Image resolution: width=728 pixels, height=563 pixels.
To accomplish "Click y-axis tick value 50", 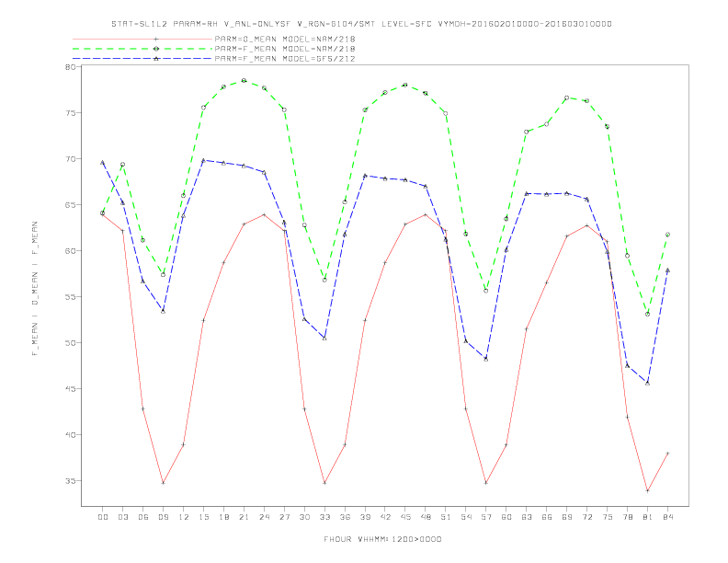I will (x=71, y=343).
